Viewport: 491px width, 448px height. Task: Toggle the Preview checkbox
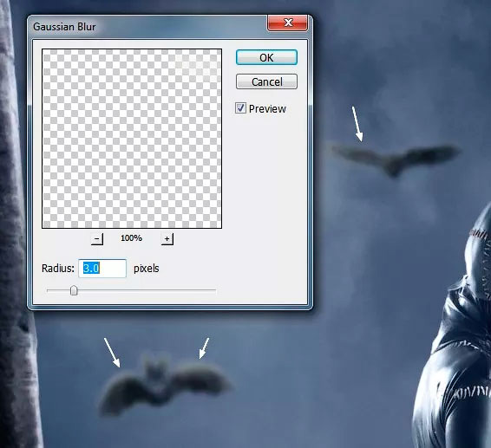tap(240, 108)
